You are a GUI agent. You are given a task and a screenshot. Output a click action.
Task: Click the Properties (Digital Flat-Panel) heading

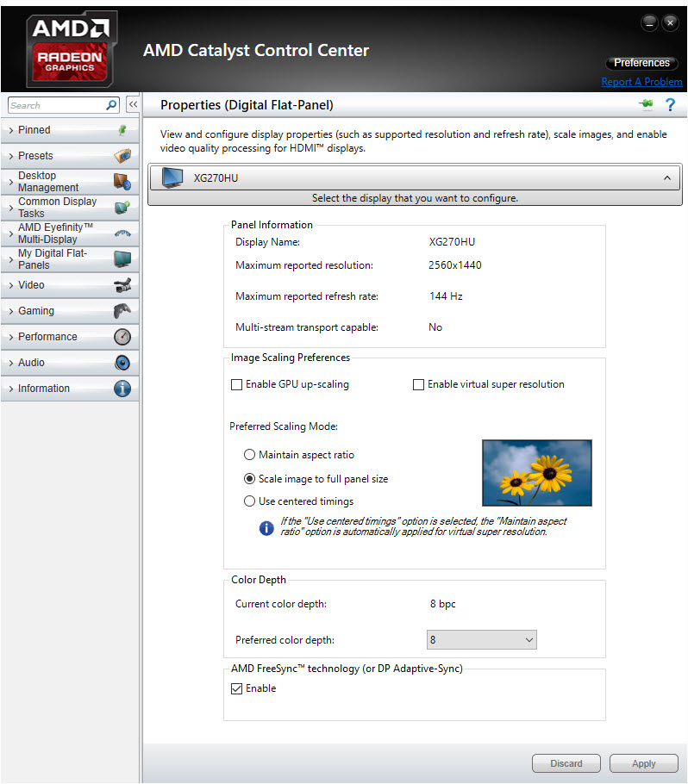(247, 105)
